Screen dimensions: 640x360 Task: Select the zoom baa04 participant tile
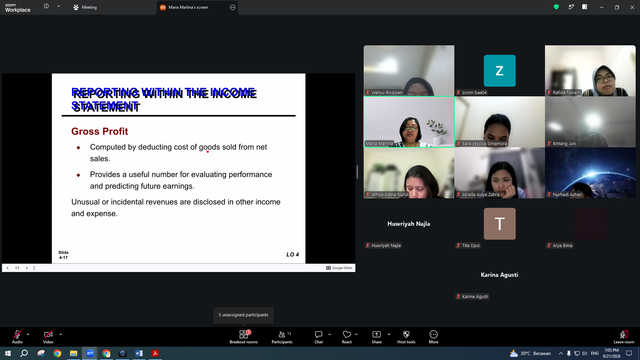pos(500,70)
